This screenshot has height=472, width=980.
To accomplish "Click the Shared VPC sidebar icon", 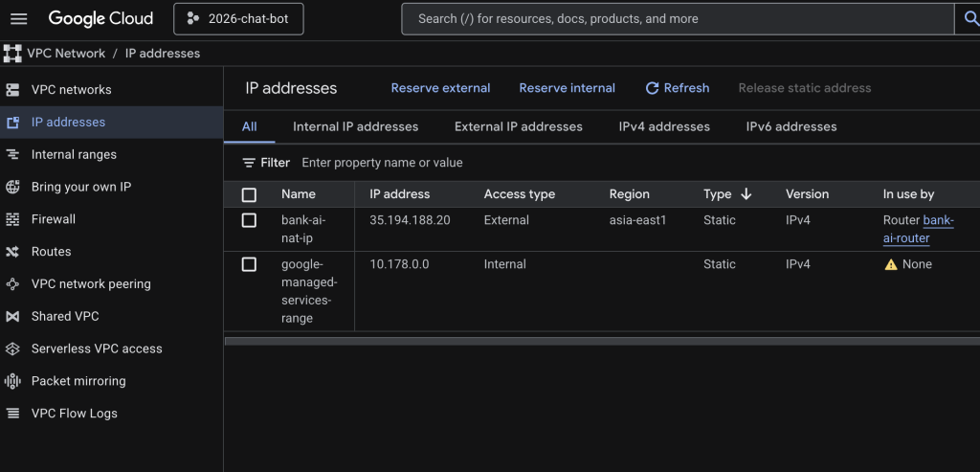I will 12,316.
